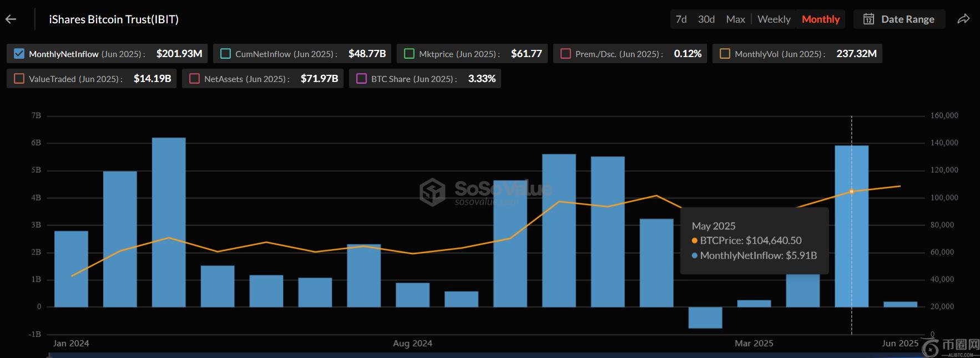This screenshot has width=980, height=358.
Task: Uncheck the MonthlyNetInflow checkbox
Action: pyautogui.click(x=19, y=54)
